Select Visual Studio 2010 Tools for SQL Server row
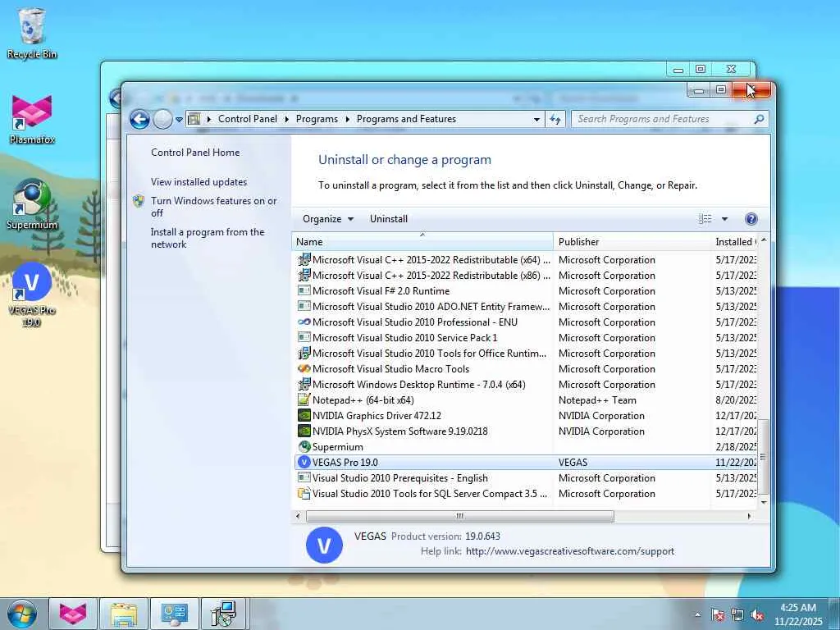Image resolution: width=840 pixels, height=630 pixels. 525,493
